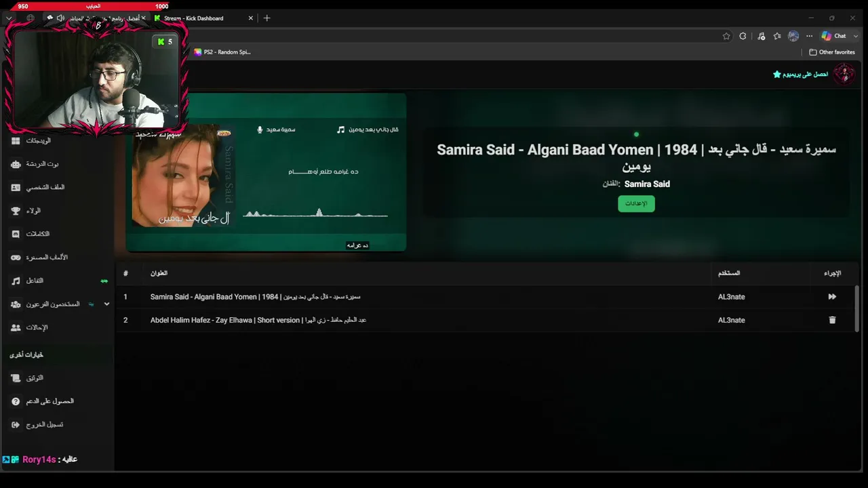Open the PS2 - Random Spi... bookmark
This screenshot has width=868, height=488.
[222, 52]
